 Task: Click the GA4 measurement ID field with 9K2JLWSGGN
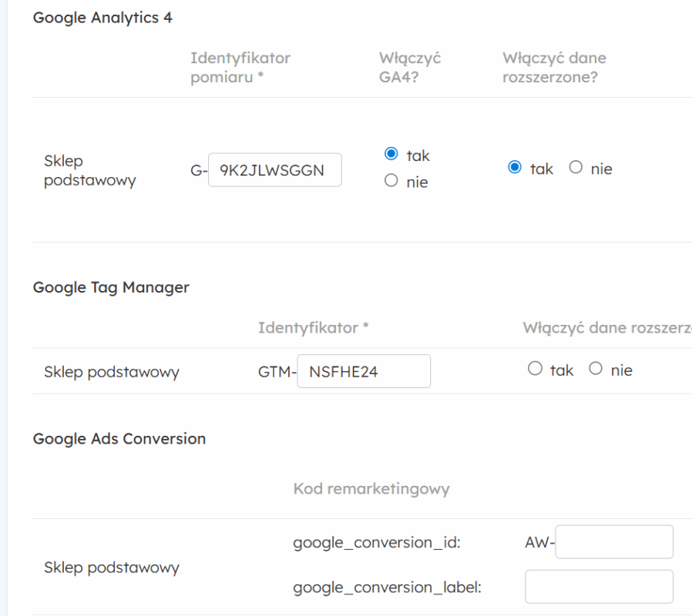(x=274, y=171)
